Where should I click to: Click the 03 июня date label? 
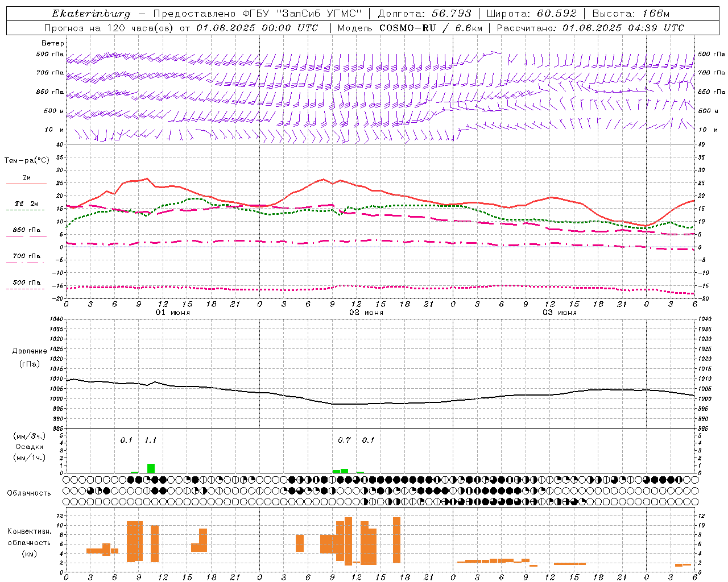(x=560, y=313)
